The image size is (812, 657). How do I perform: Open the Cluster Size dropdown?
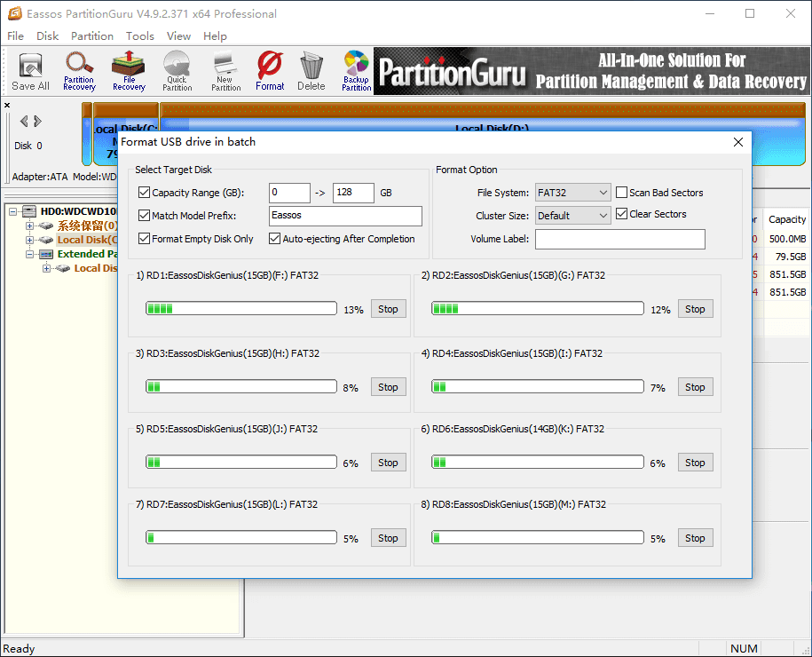tap(572, 216)
